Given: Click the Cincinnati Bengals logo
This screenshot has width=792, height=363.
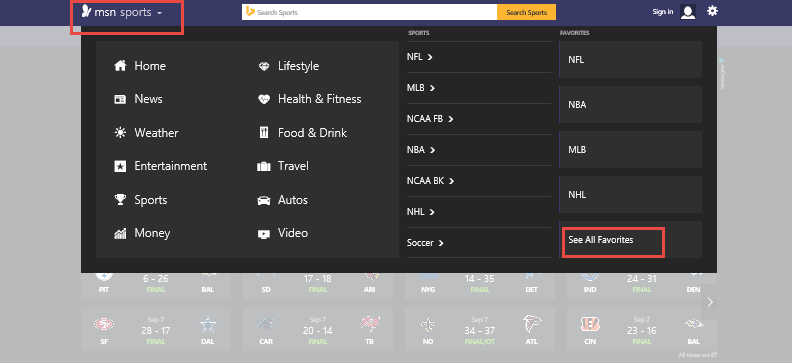Looking at the screenshot, I should tap(590, 324).
